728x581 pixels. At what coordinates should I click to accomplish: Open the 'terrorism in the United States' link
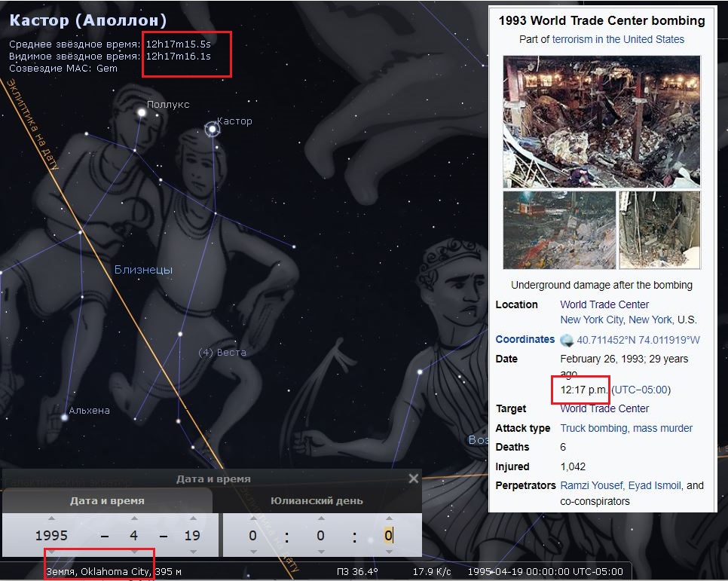tap(618, 39)
